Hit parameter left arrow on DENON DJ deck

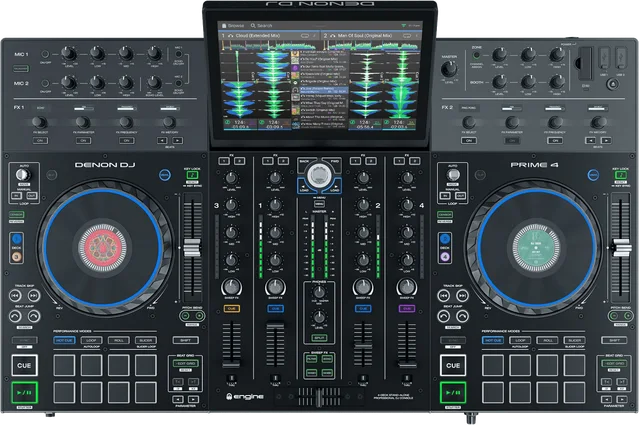[178, 399]
